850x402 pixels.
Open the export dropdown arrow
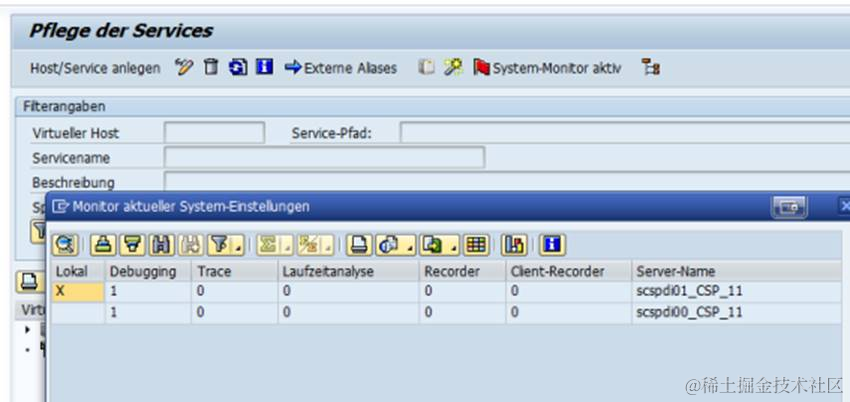[x=454, y=247]
